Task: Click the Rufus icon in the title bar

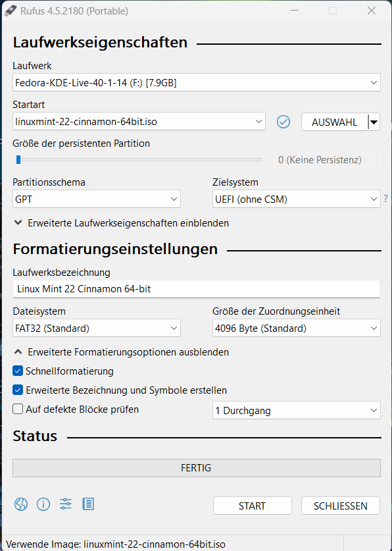Action: pyautogui.click(x=11, y=11)
